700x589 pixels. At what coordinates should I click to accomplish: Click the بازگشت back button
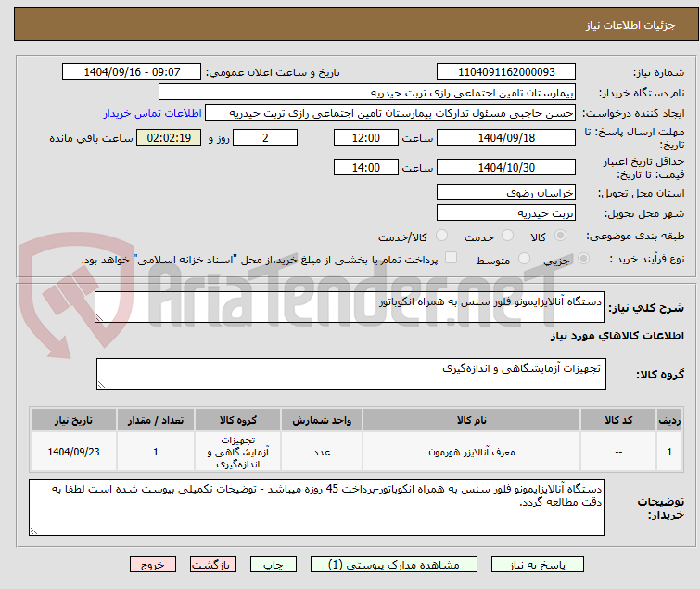click(x=212, y=564)
